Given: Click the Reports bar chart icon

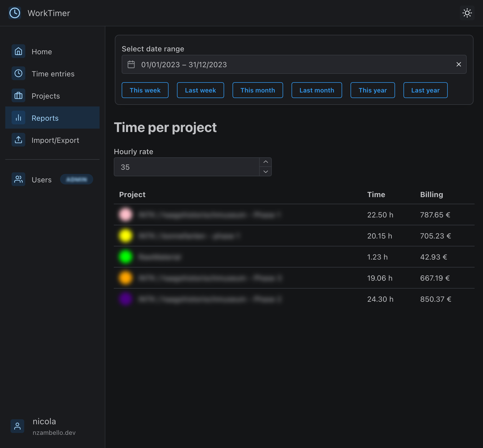Looking at the screenshot, I should [18, 118].
